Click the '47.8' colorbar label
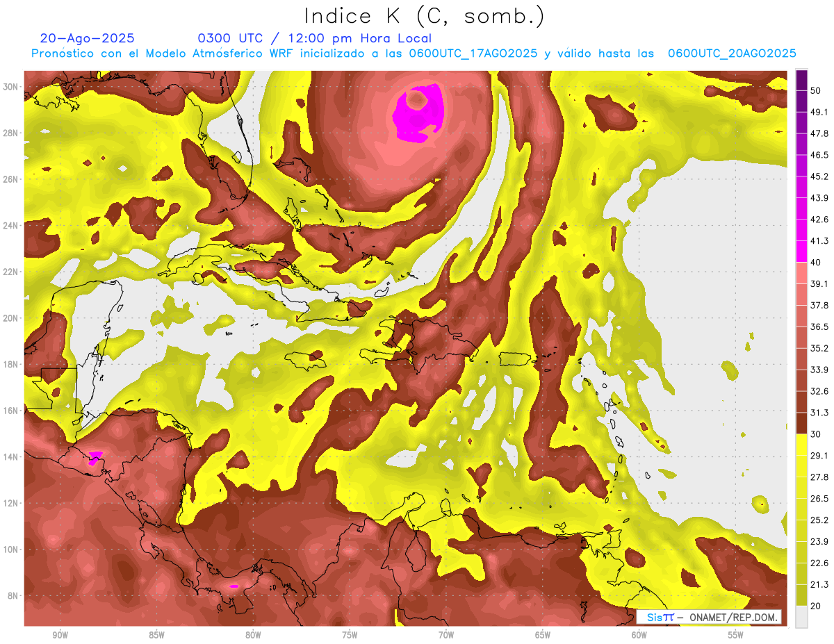Screen dimensions: 834x644 [x=819, y=133]
